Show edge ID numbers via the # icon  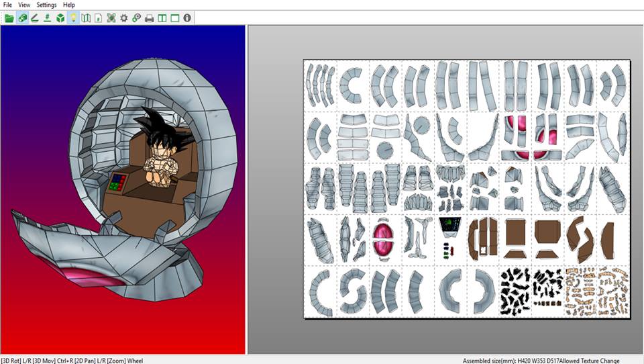(x=48, y=18)
